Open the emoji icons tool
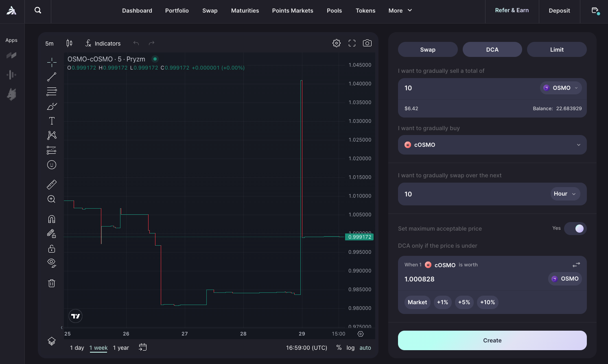Screen dimensions: 608x364 52,165
